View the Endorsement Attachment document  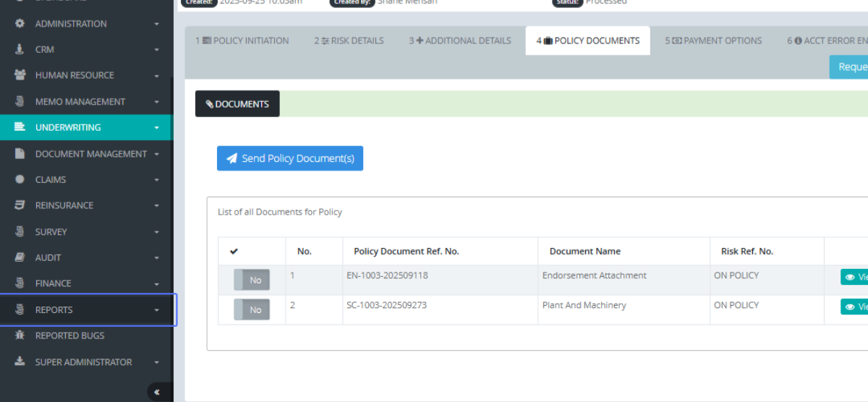point(854,277)
